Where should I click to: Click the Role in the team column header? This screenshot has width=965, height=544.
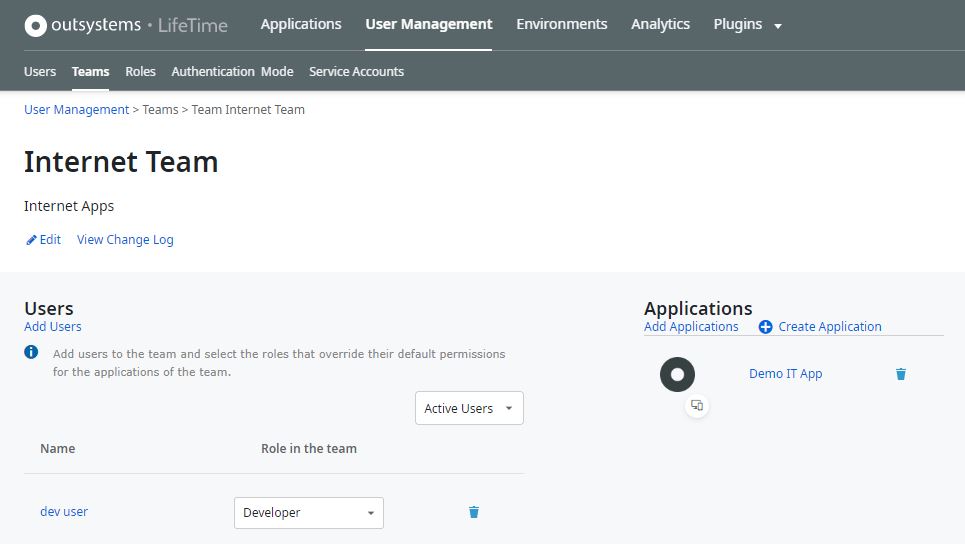[x=309, y=449]
